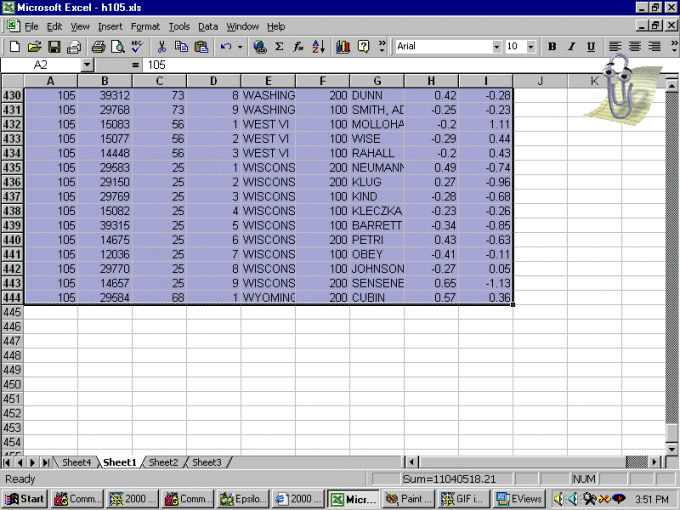The width and height of the screenshot is (680, 510).
Task: Click the Cut scissors icon
Action: (x=162, y=46)
